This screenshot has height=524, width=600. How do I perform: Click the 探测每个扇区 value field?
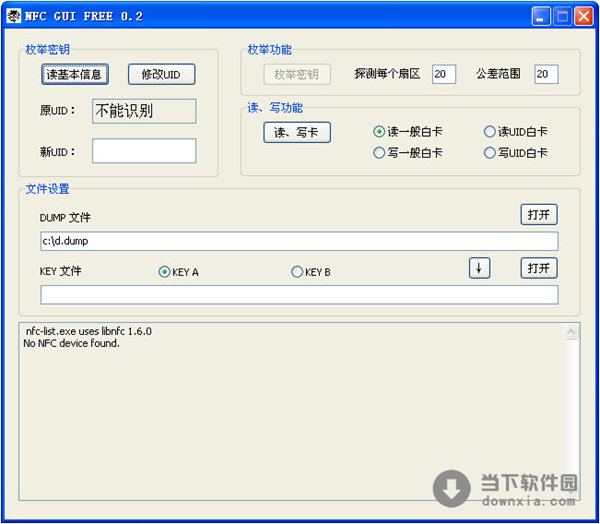(x=444, y=74)
